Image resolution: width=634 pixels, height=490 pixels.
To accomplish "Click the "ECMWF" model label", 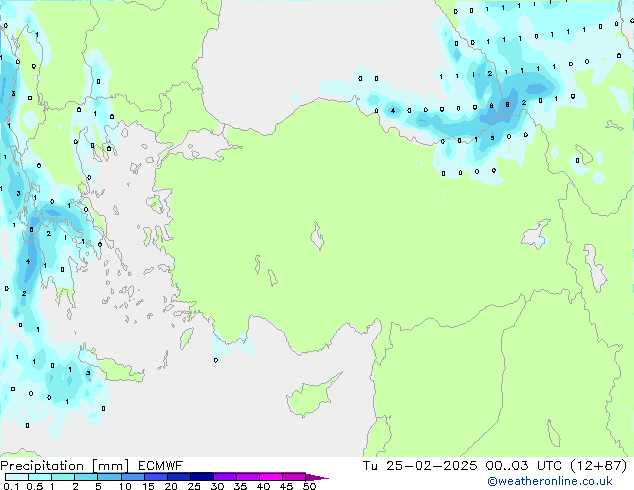I will click(x=160, y=465).
